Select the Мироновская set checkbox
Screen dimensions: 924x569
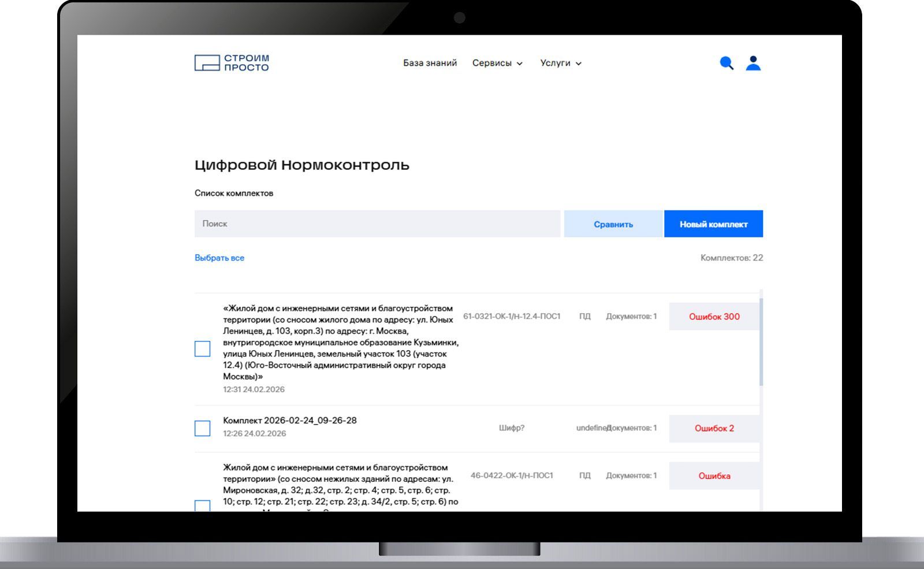[x=202, y=505]
